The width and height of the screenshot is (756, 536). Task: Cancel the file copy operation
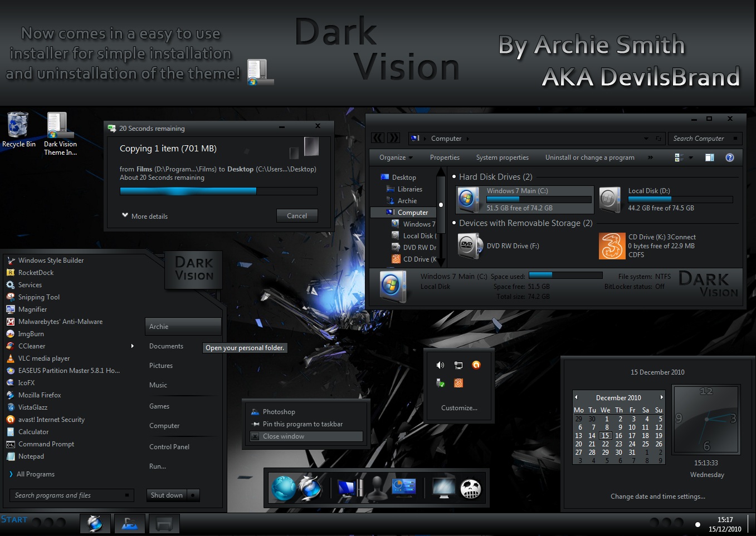297,216
